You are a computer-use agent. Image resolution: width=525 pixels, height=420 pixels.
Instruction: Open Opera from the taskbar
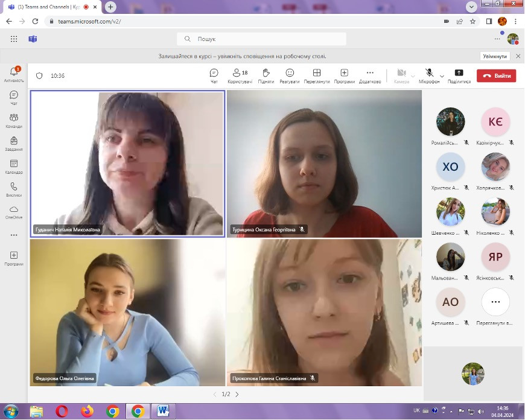click(x=62, y=412)
